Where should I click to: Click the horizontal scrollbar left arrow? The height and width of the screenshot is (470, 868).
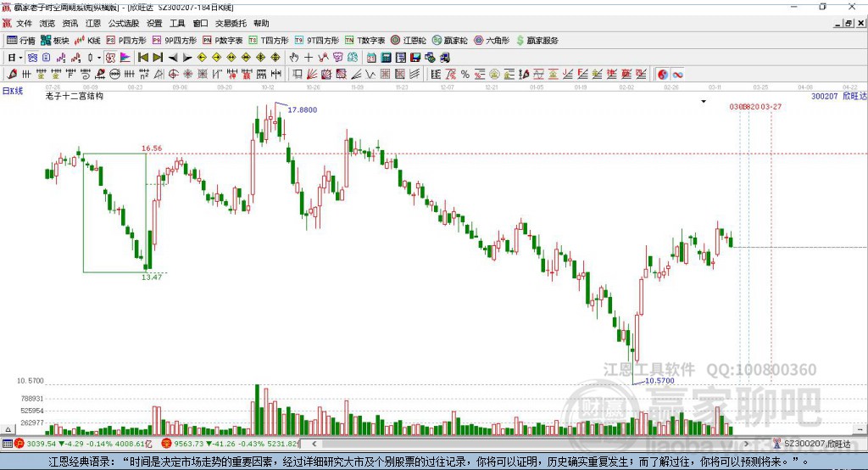pyautogui.click(x=314, y=444)
